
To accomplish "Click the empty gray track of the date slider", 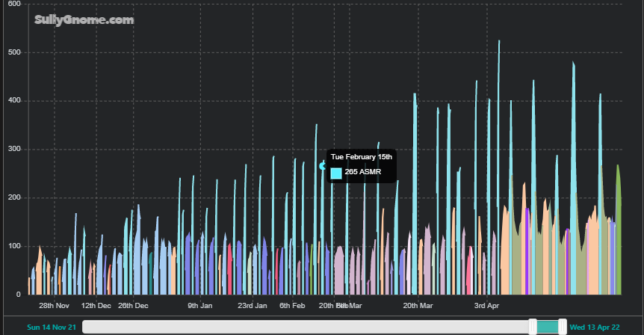I will 299,327.
